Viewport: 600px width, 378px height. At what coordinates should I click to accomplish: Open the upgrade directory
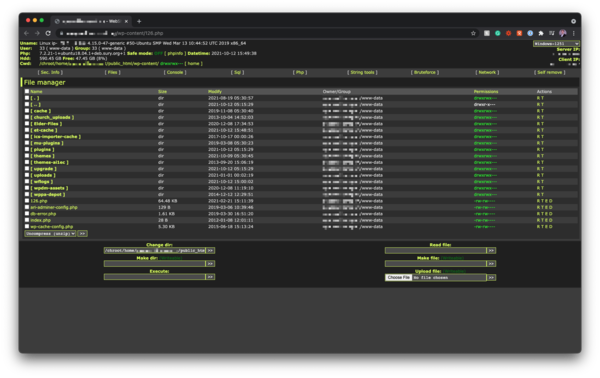pos(43,169)
